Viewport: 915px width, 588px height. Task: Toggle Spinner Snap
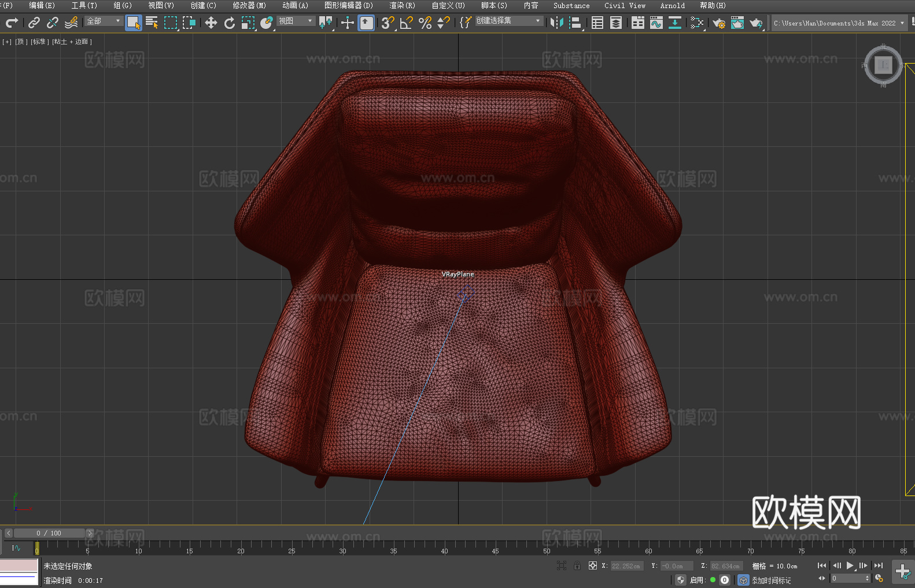point(444,23)
